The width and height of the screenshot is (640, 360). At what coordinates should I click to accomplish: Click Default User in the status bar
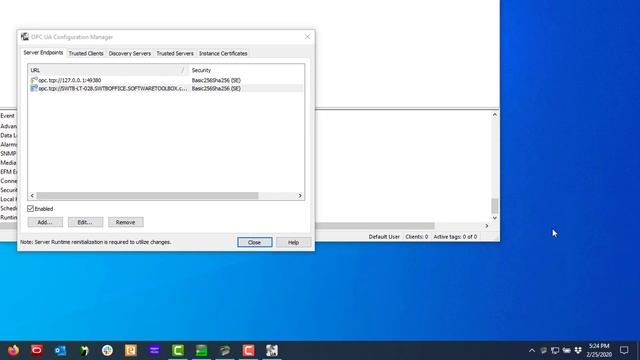[x=384, y=237]
